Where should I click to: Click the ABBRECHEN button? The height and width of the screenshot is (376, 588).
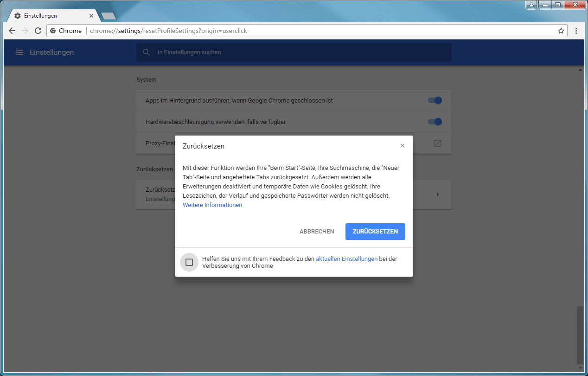317,232
